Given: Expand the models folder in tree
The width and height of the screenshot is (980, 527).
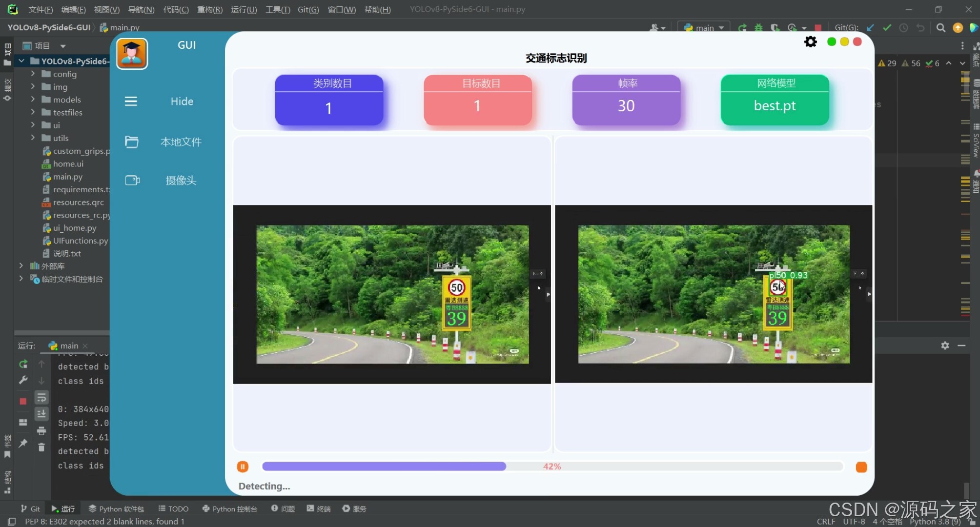Looking at the screenshot, I should coord(33,100).
